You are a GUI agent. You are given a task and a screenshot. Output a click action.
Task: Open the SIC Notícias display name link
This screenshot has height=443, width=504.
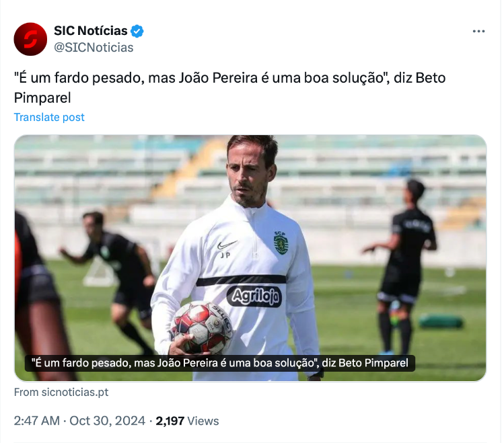pos(90,31)
